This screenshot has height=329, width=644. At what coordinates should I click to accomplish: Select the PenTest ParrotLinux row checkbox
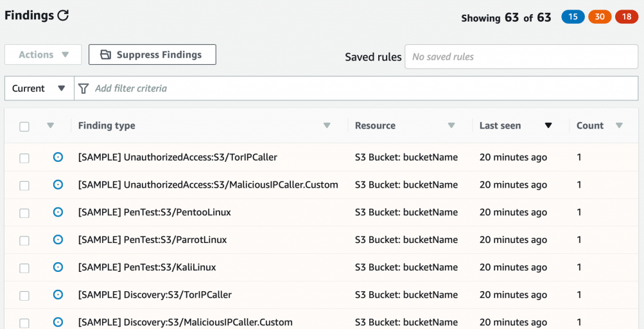[24, 240]
